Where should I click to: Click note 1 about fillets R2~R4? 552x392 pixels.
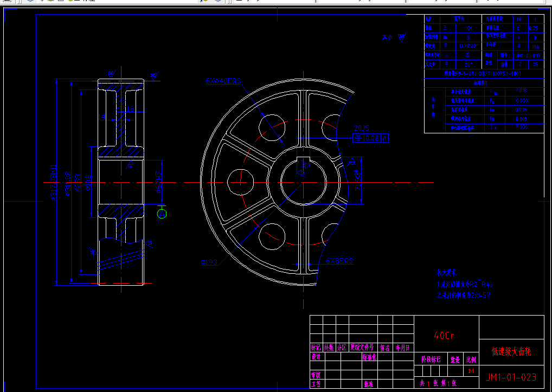(x=464, y=284)
